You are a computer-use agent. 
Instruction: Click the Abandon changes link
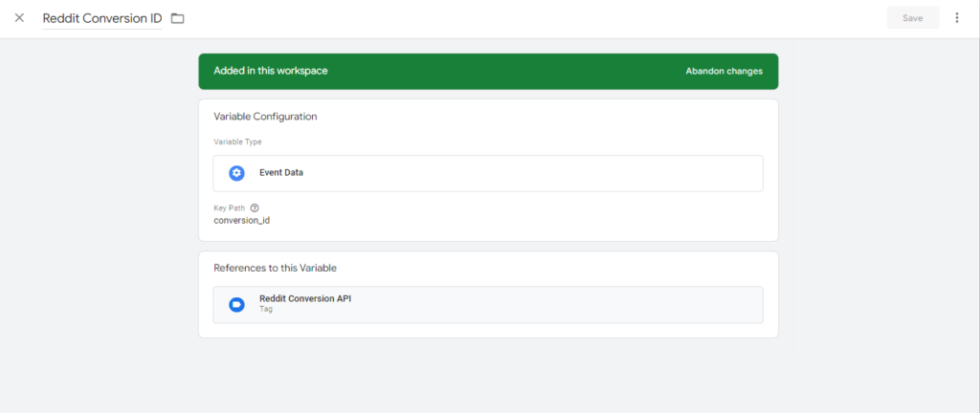[724, 71]
